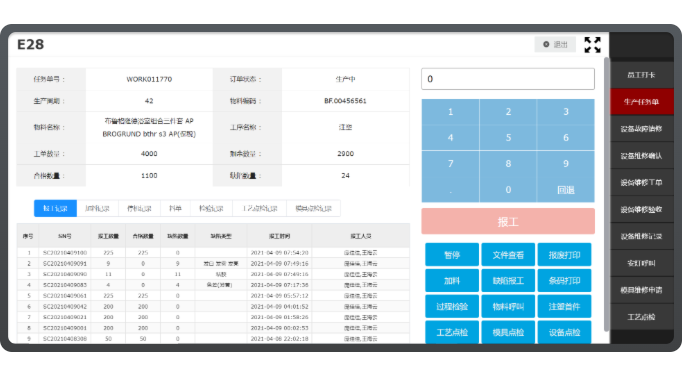
Task: Click the pink 报工 submit button
Action: pos(508,222)
